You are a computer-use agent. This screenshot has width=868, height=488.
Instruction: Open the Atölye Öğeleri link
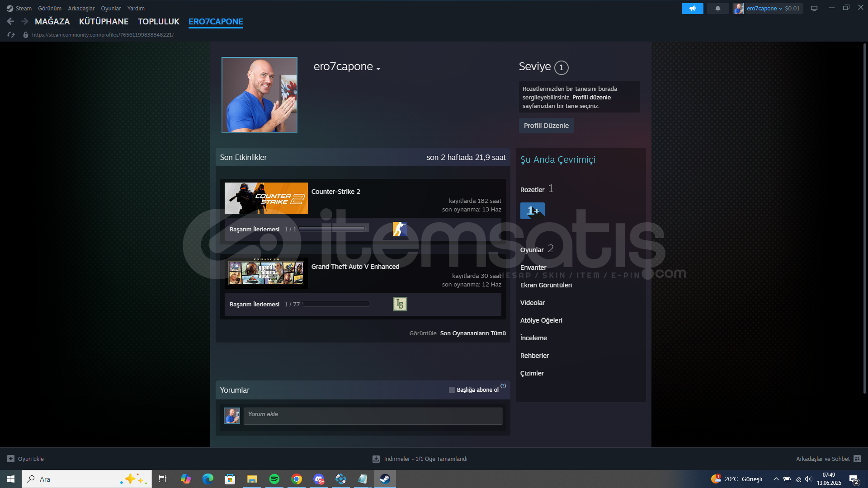tap(541, 320)
